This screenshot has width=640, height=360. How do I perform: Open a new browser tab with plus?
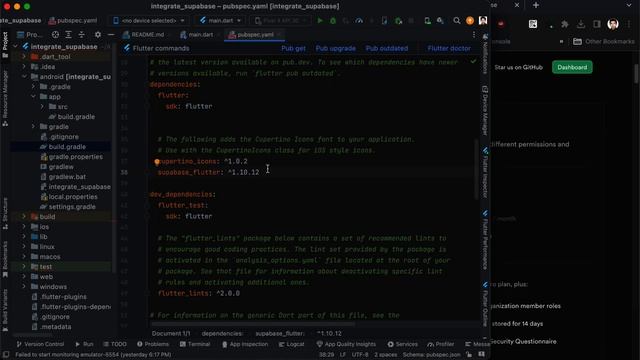(x=536, y=5)
